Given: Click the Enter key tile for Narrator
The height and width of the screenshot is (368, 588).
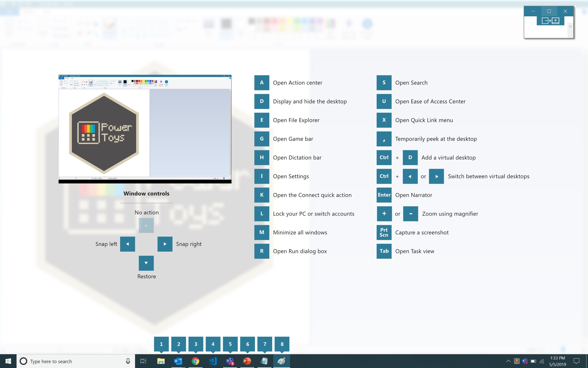Looking at the screenshot, I should tap(384, 195).
